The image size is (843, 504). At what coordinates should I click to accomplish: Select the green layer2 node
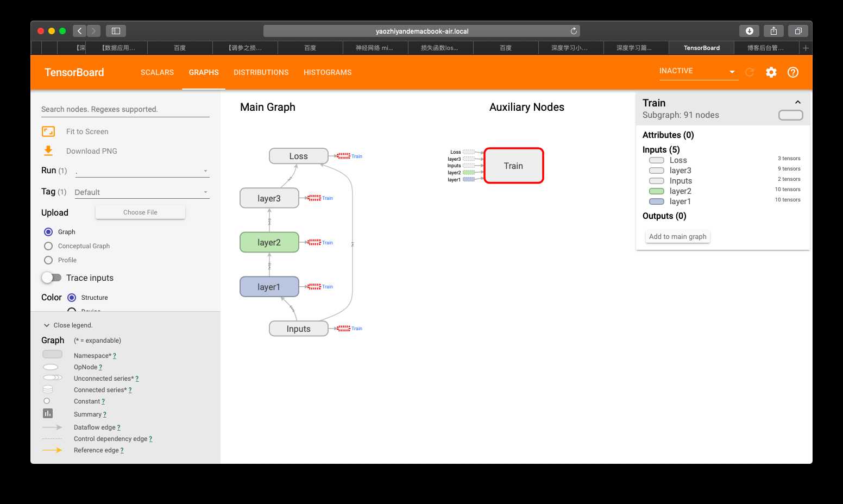(269, 242)
